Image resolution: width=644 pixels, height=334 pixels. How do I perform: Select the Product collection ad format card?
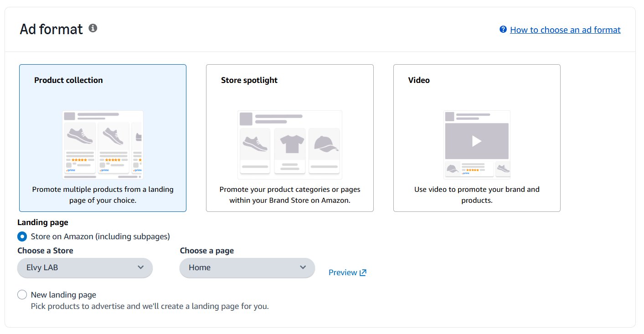pos(103,138)
